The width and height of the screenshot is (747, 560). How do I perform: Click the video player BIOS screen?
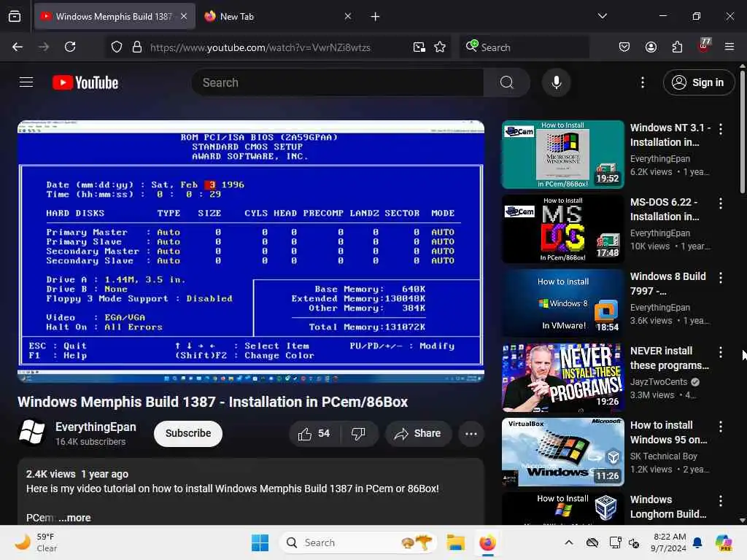[x=251, y=251]
